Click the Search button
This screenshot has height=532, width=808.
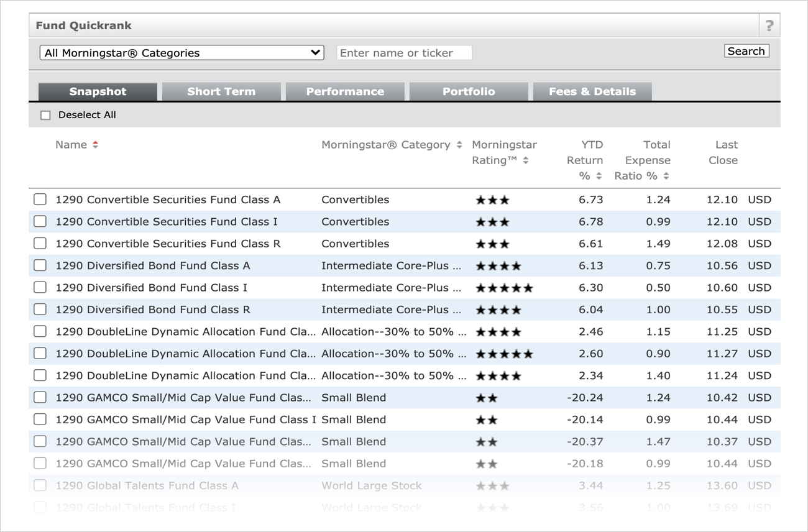tap(746, 51)
